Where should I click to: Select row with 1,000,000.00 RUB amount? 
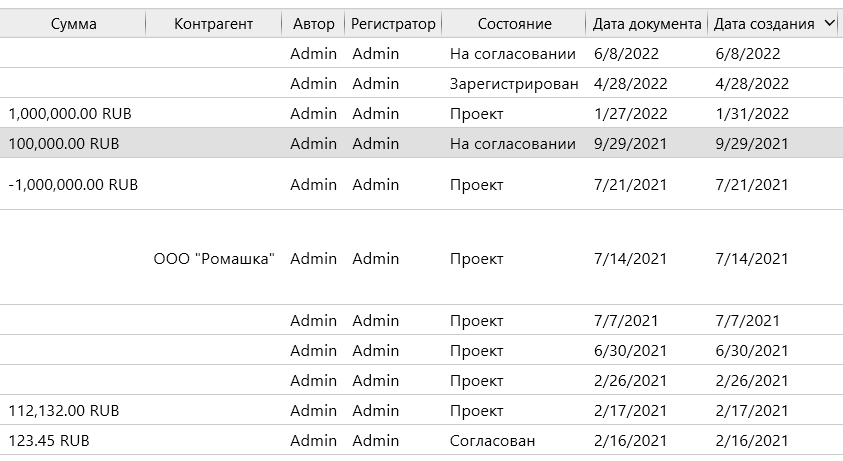click(x=70, y=114)
